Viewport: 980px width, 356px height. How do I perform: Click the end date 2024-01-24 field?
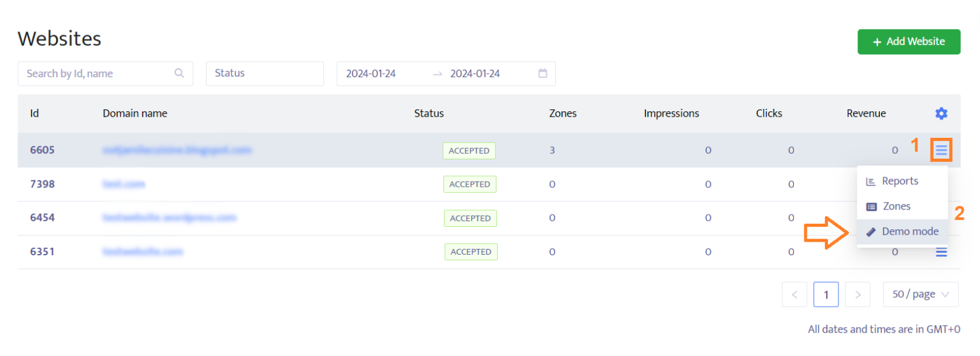(x=475, y=74)
